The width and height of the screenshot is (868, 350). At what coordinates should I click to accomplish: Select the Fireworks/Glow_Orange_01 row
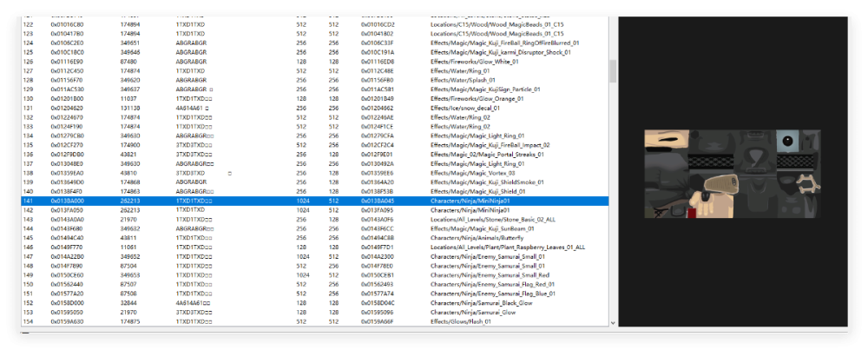click(x=314, y=99)
